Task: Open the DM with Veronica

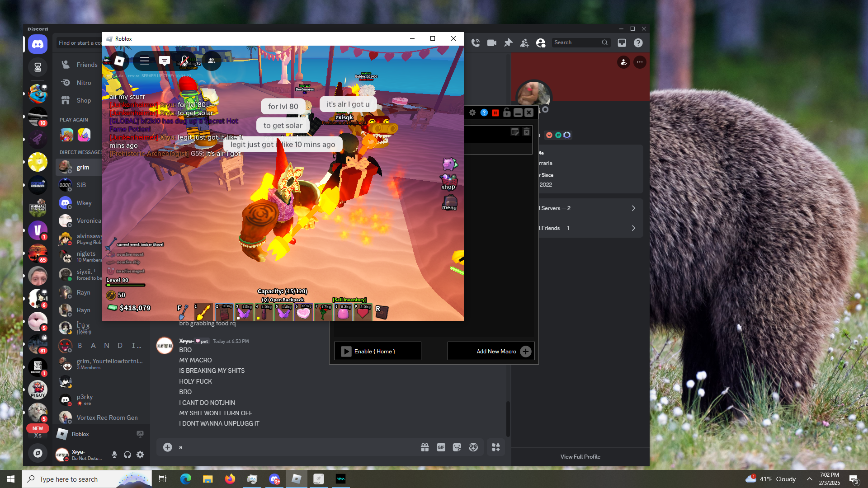Action: pos(79,221)
